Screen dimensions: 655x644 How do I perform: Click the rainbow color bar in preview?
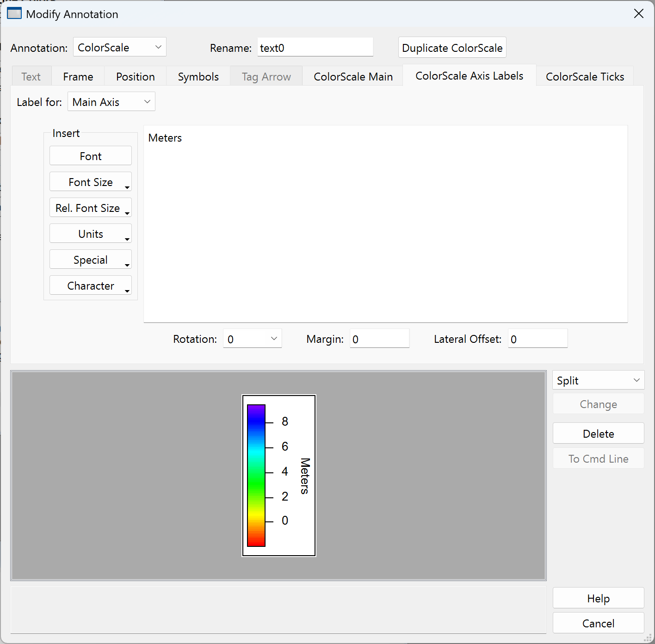click(x=256, y=475)
